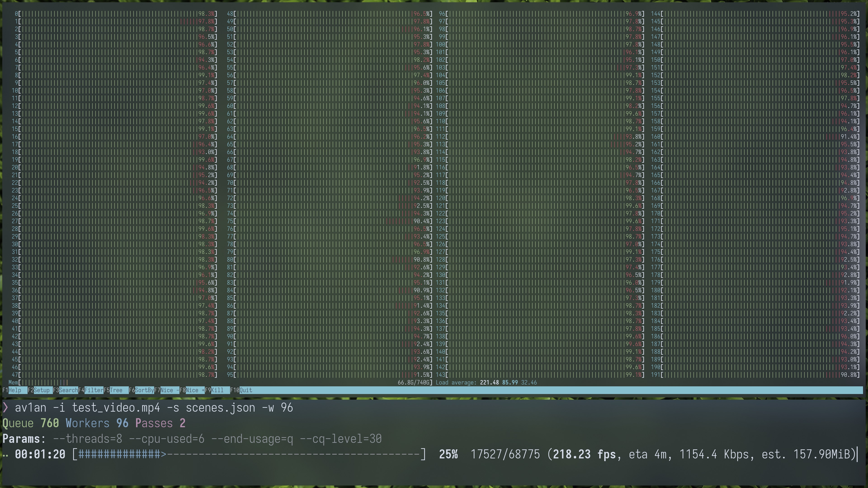Click the CPU 18 meter showing 93.0%

click(x=115, y=152)
